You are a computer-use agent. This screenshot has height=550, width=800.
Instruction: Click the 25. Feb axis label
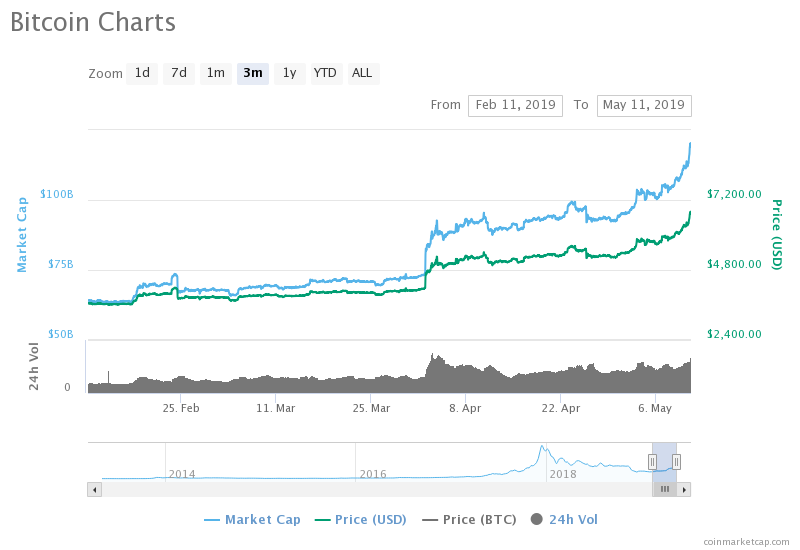coord(181,408)
